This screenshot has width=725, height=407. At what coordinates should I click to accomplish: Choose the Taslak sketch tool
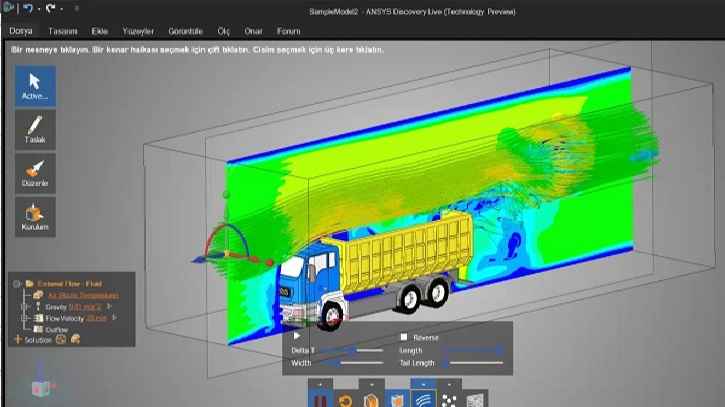click(x=35, y=129)
